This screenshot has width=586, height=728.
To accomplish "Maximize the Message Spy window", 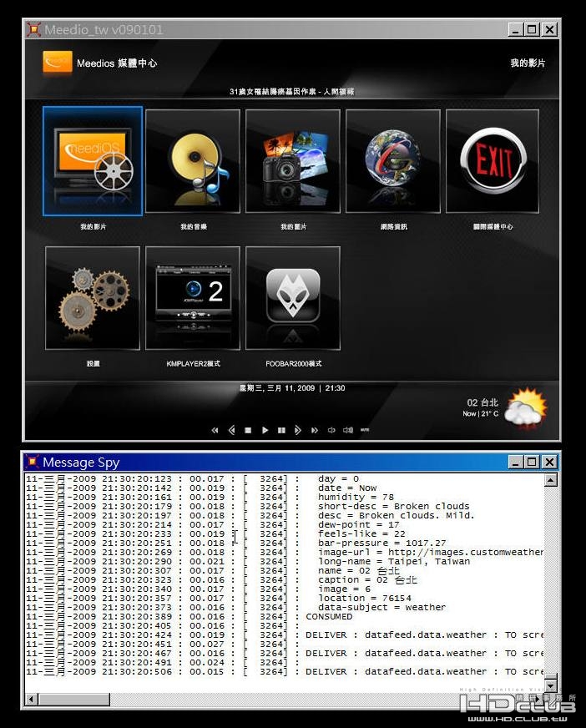I will (x=532, y=462).
